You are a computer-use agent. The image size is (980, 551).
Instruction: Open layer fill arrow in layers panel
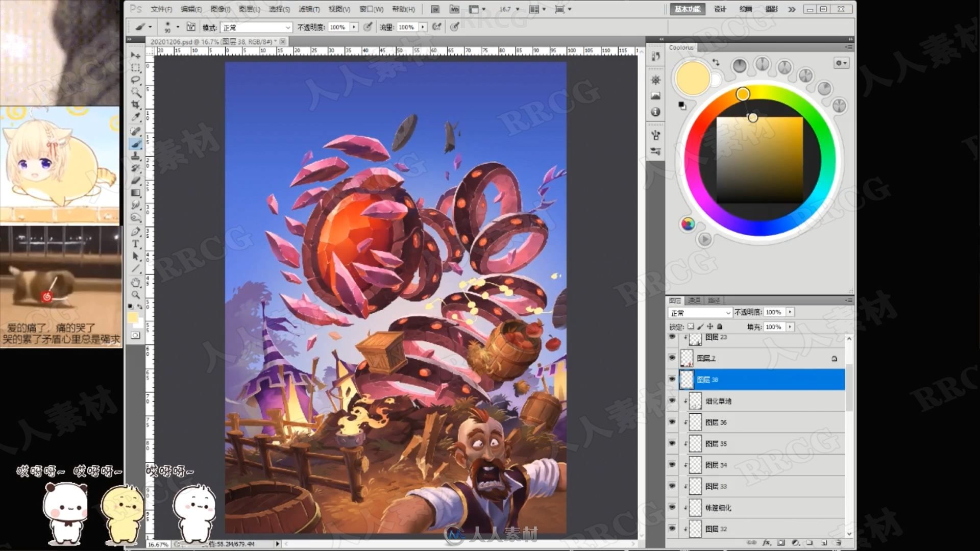tap(790, 327)
